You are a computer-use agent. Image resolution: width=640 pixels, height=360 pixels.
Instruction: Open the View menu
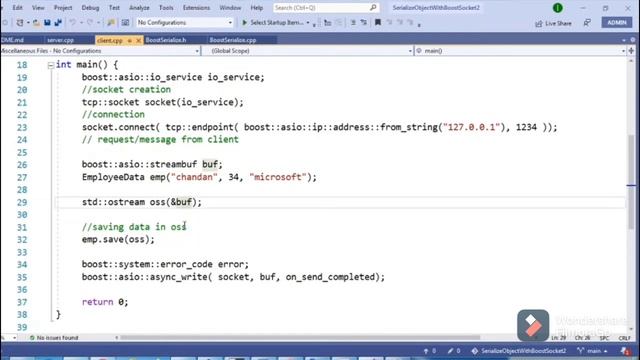(x=38, y=8)
